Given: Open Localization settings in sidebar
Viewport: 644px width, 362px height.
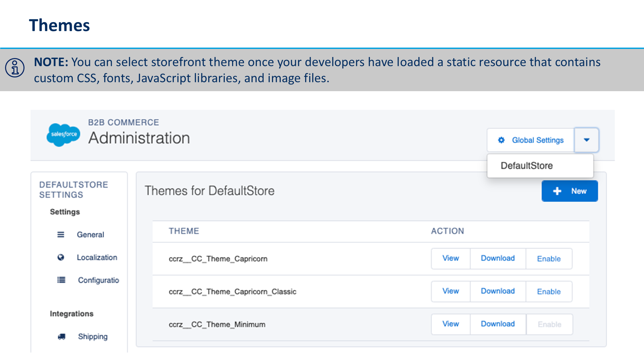Looking at the screenshot, I should 97,257.
